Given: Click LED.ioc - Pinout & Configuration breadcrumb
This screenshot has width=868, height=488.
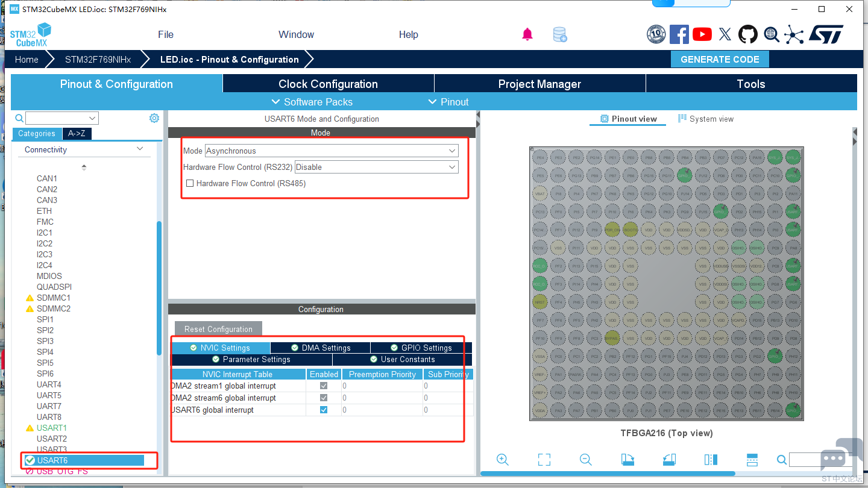Looking at the screenshot, I should (x=230, y=60).
